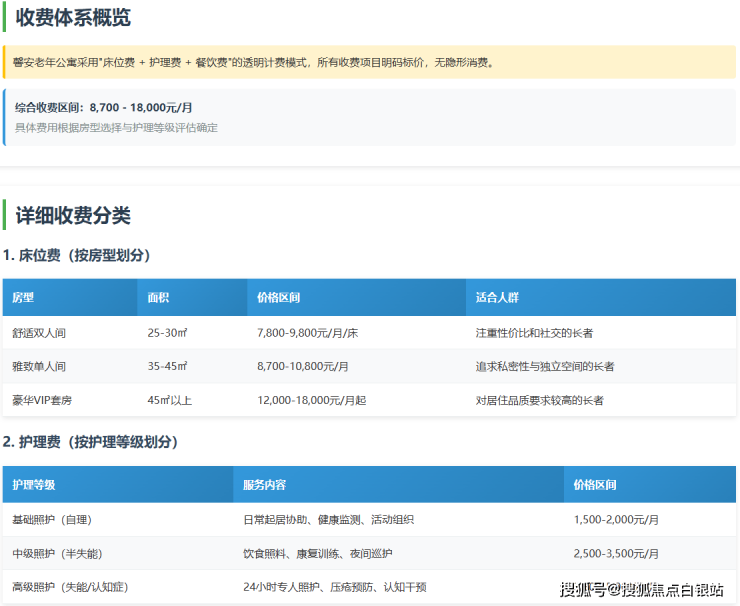The width and height of the screenshot is (740, 606).
Task: Select the 舒适双人间 row cell
Action: 39,333
